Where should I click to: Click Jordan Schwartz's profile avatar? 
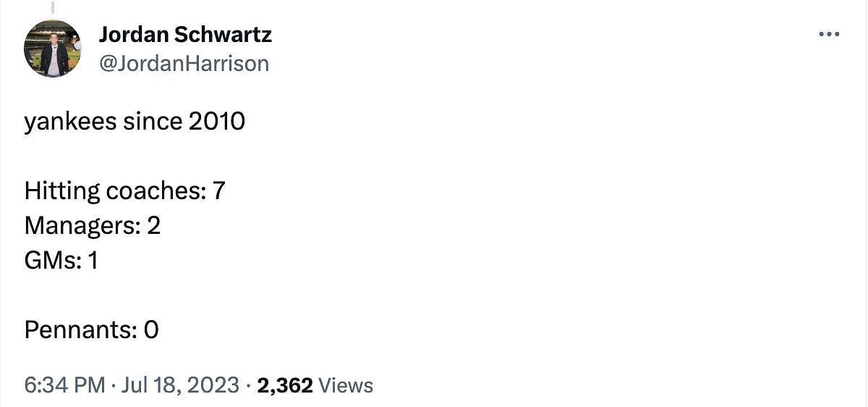(x=53, y=49)
